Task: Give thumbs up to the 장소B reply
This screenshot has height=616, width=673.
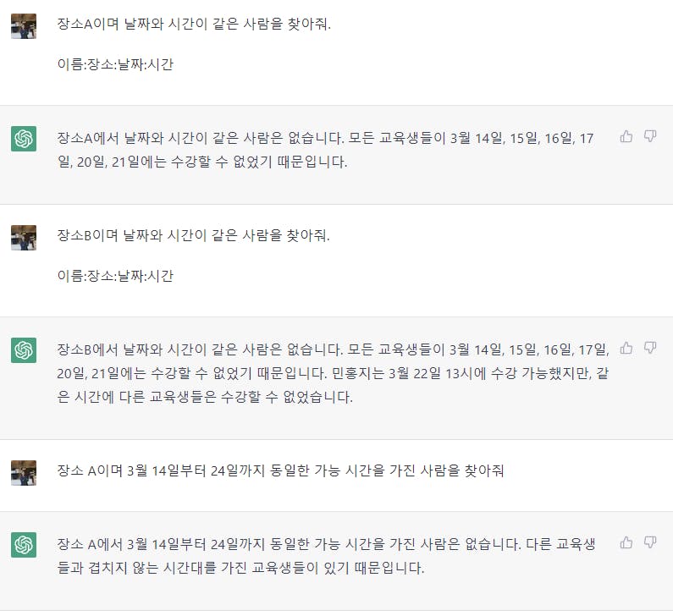Action: coord(626,348)
